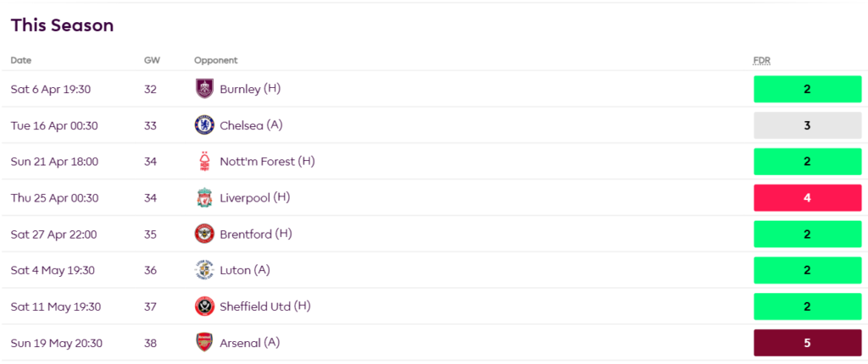The height and width of the screenshot is (364, 868).
Task: Open the Arsenal (A) opponent link
Action: pyautogui.click(x=249, y=343)
